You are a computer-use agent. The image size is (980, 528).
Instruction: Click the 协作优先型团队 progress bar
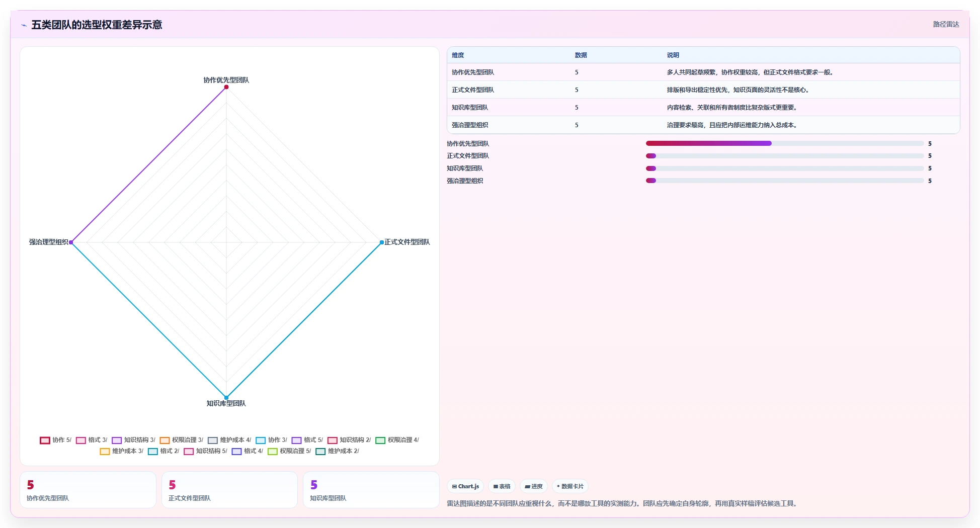785,143
